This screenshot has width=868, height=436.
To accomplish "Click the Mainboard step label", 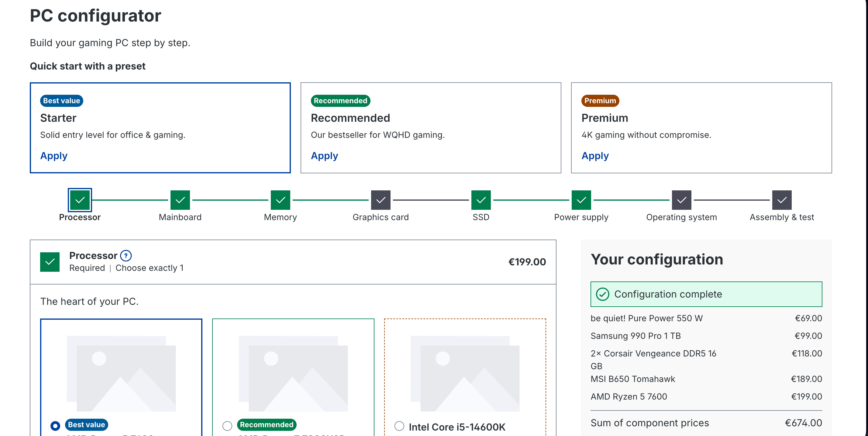I will click(180, 217).
